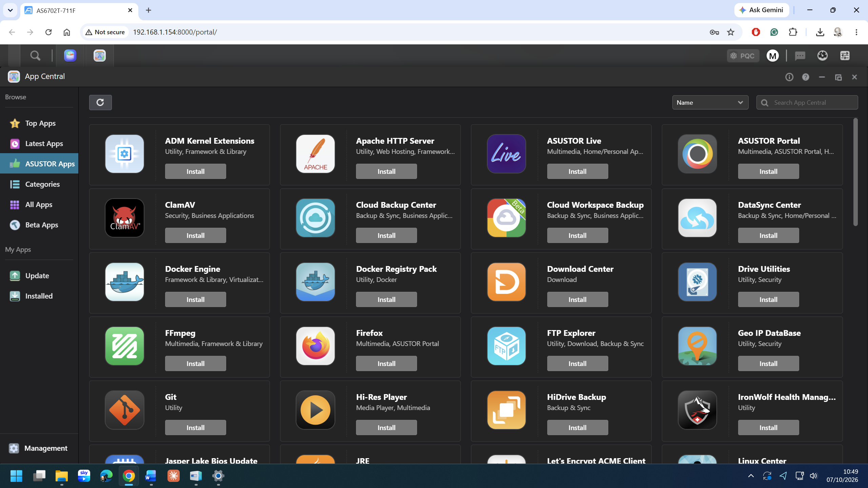Install Apache HTTP Server
The height and width of the screenshot is (488, 868).
(x=386, y=171)
